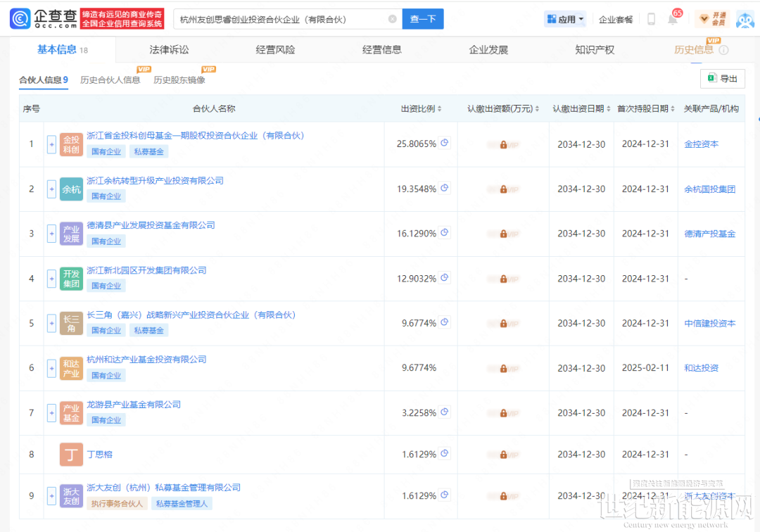760x532 pixels.
Task: View pie chart icon in 浙大友创 row
Action: [x=445, y=495]
